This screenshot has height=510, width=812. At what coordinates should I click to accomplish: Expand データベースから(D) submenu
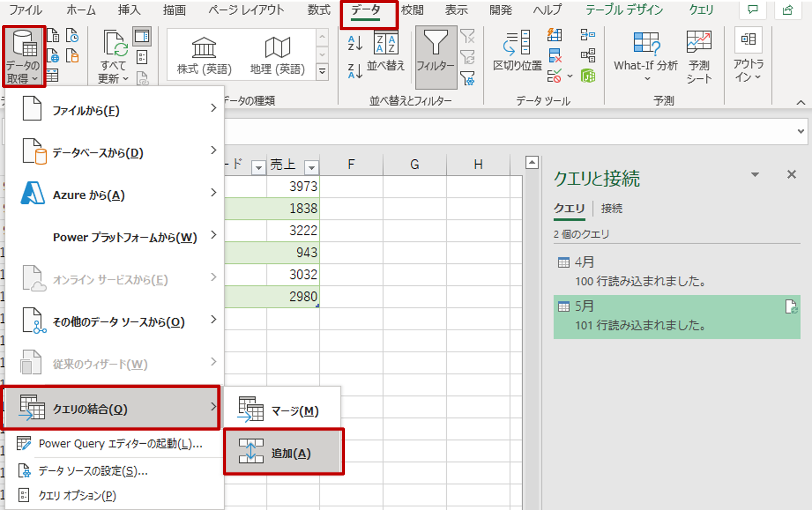(x=114, y=152)
